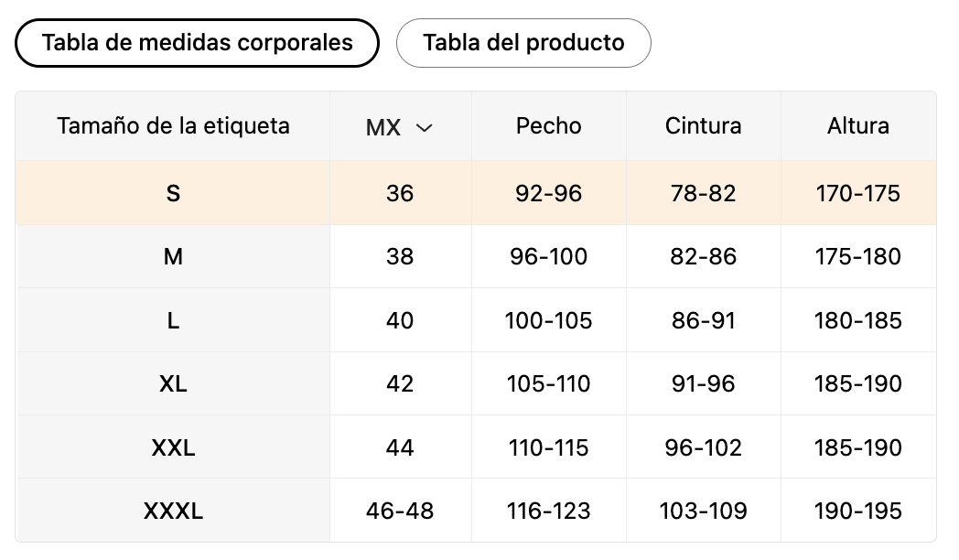
Task: Click the 190-195 height cell
Action: 858,511
